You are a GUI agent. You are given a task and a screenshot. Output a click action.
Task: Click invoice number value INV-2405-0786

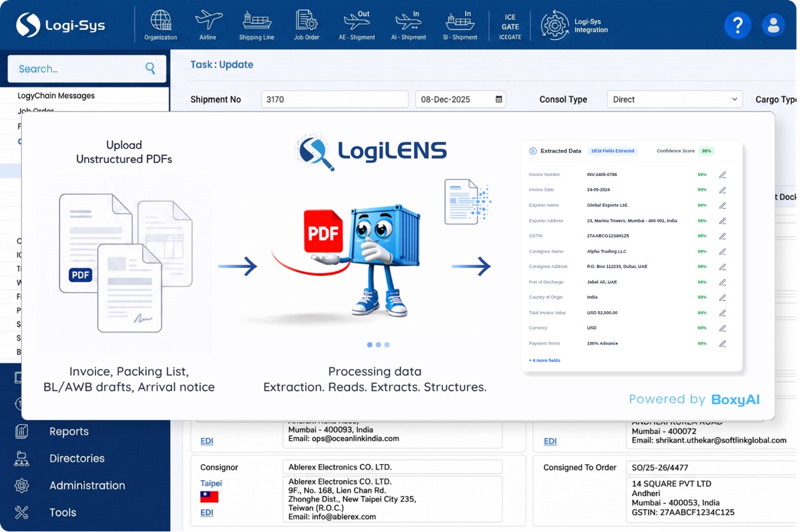602,175
